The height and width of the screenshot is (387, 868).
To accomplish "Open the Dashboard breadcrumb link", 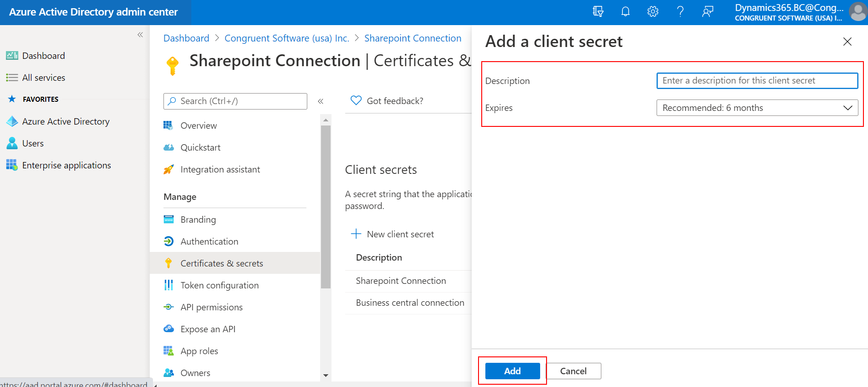I will [186, 38].
